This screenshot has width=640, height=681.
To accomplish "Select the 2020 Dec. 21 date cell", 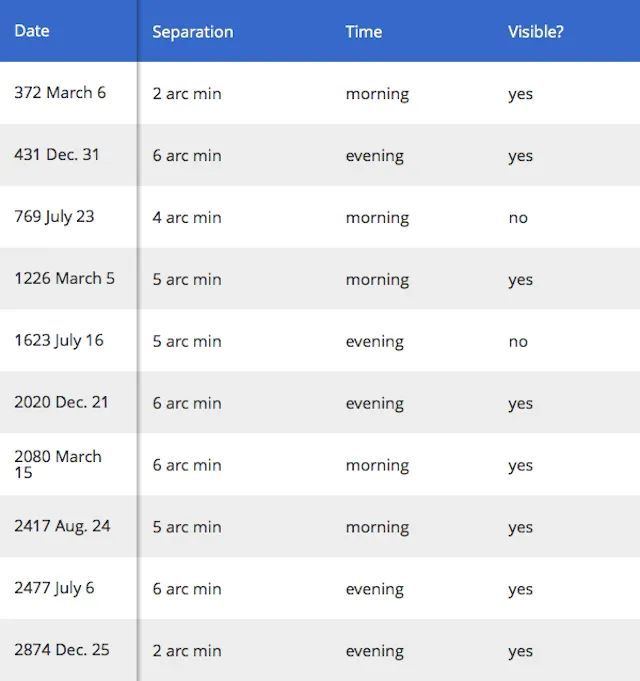I will (61, 403).
